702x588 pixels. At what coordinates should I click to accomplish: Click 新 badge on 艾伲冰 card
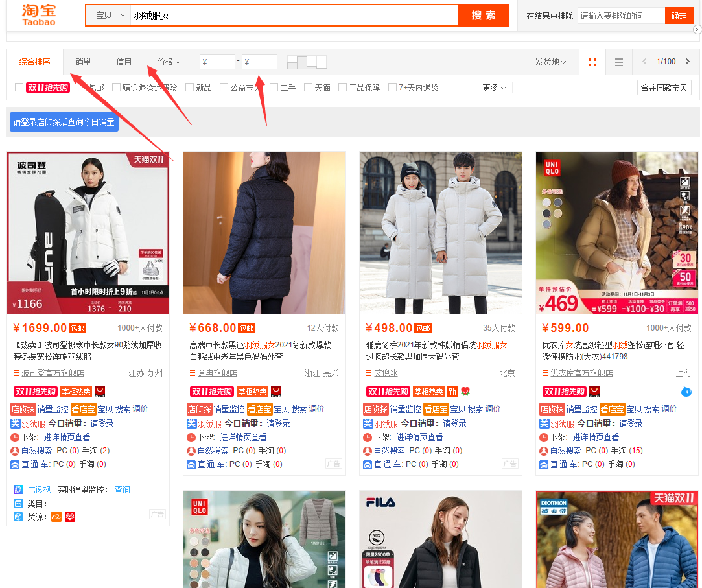(x=452, y=392)
